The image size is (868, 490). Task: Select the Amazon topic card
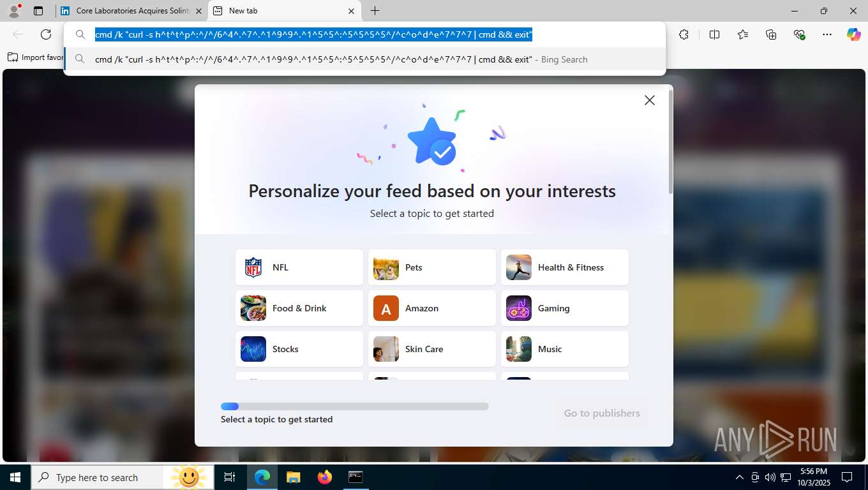coord(432,308)
